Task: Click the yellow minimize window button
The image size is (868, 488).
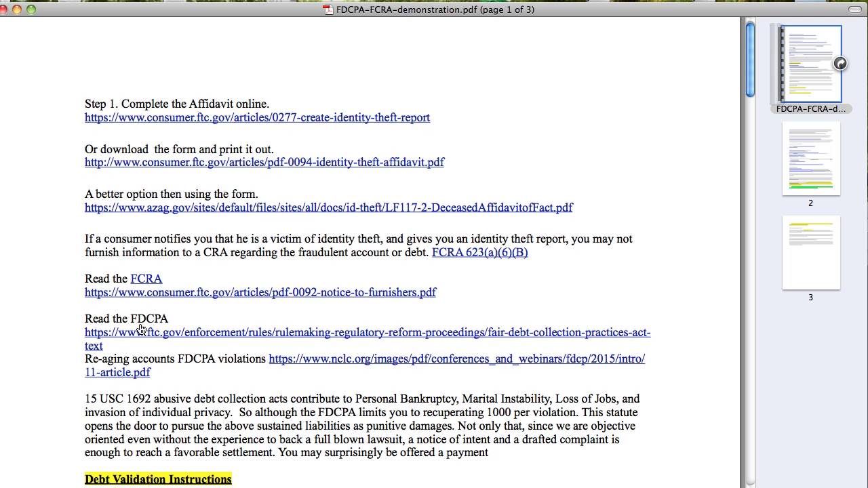Action: 17,9
